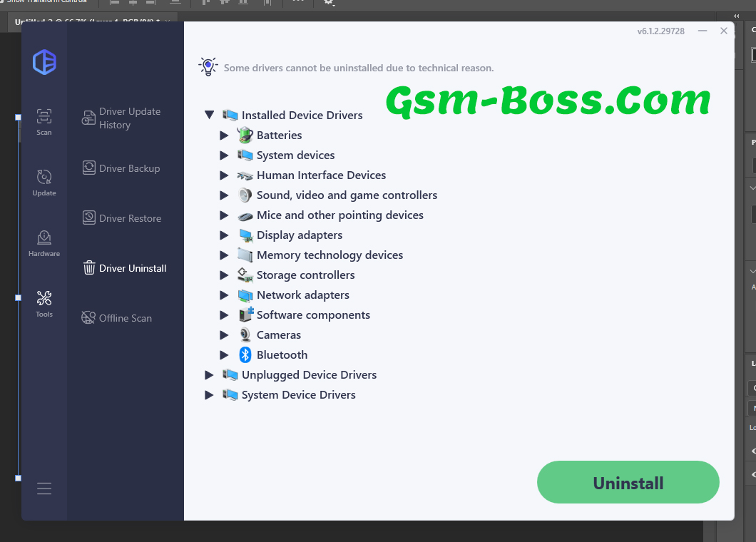Click the mouse icon for pointing devices
756x542 pixels.
pos(245,216)
